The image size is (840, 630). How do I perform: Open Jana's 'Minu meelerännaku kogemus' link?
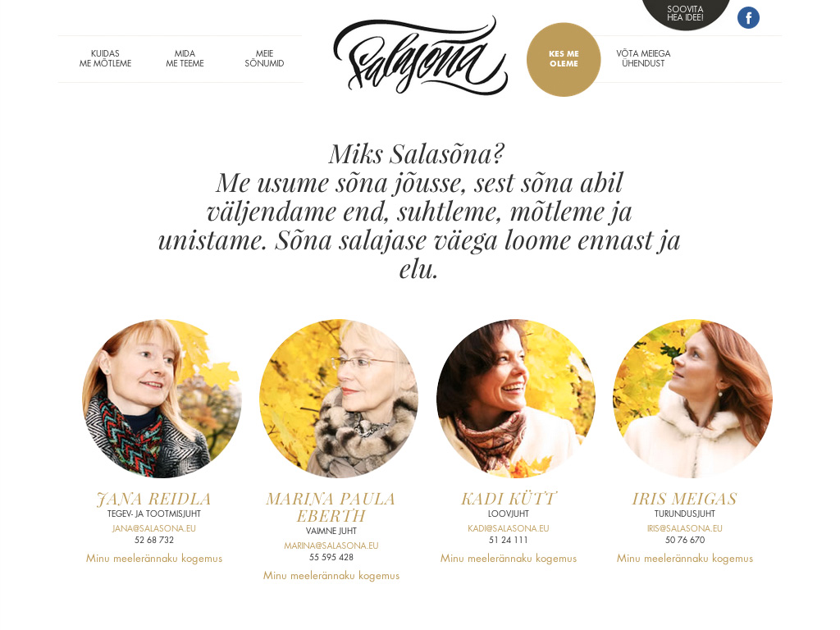click(x=153, y=558)
